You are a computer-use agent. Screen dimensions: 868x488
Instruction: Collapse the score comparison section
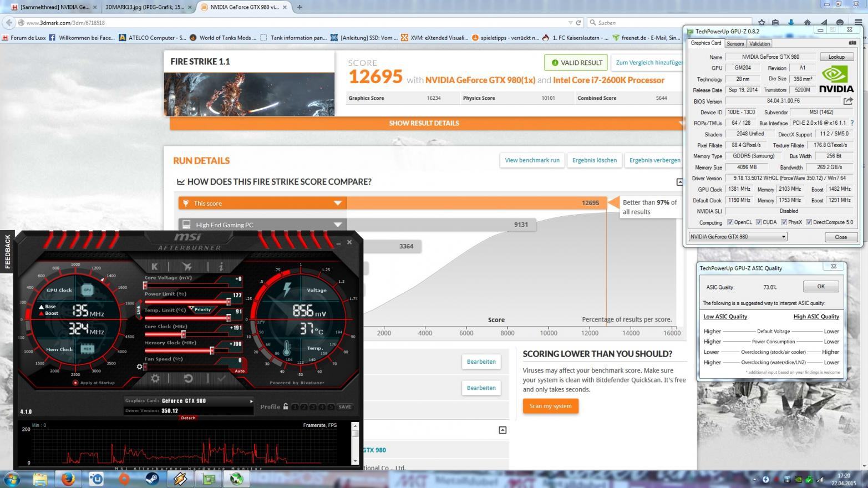point(679,182)
